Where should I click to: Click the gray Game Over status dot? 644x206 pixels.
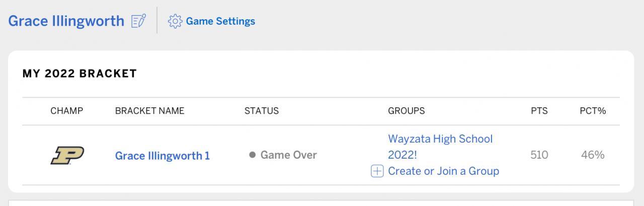(253, 155)
